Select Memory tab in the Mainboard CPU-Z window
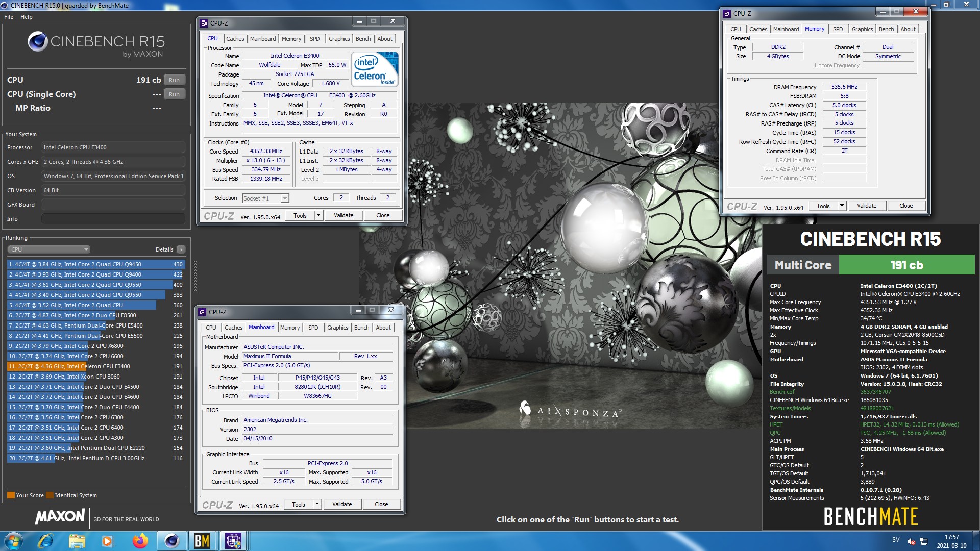 tap(290, 328)
